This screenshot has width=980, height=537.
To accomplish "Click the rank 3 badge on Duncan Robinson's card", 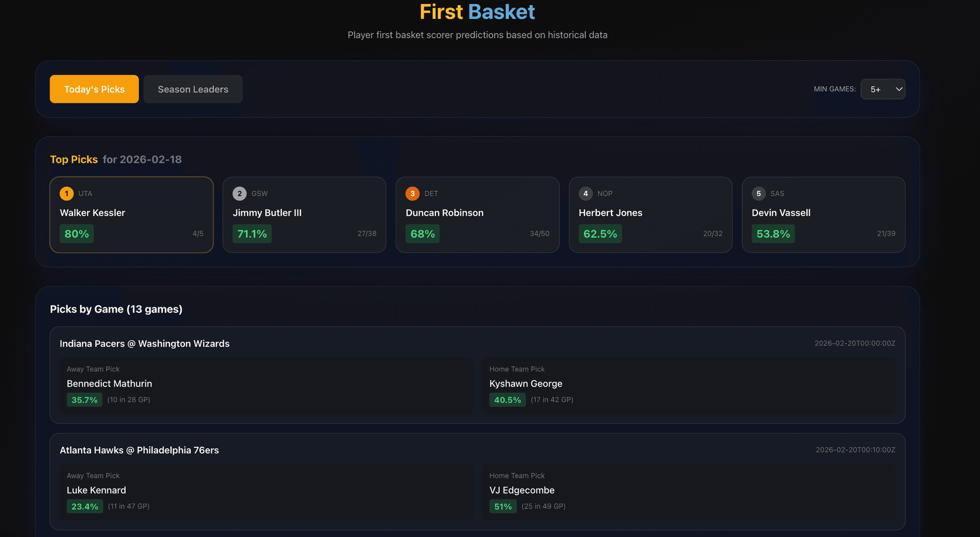I will click(x=412, y=193).
